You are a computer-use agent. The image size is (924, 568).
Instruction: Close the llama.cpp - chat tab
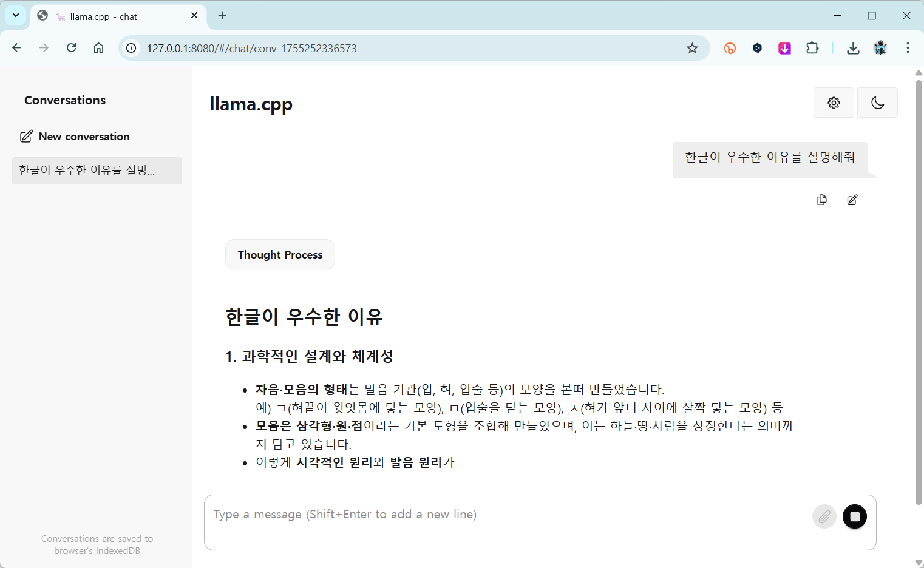[x=194, y=16]
